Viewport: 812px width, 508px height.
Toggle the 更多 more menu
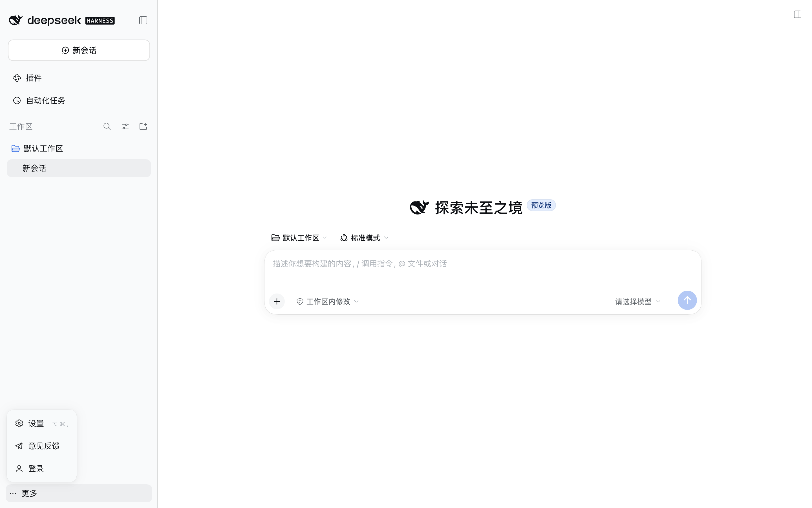click(x=79, y=493)
